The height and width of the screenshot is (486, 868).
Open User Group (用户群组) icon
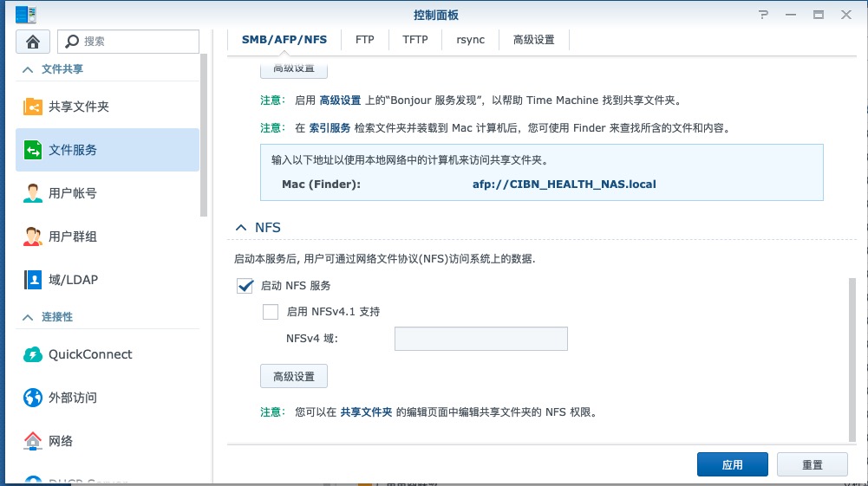(33, 237)
